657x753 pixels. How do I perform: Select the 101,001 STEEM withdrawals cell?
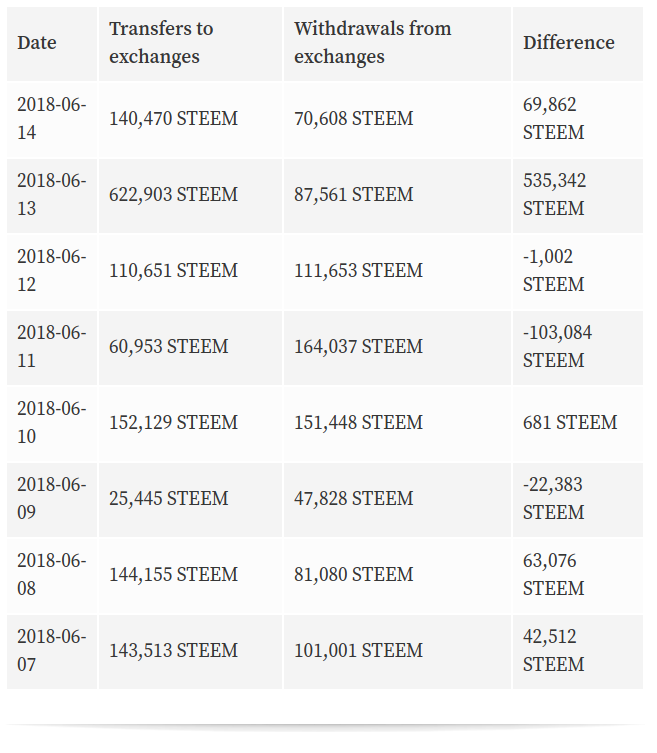pyautogui.click(x=398, y=651)
